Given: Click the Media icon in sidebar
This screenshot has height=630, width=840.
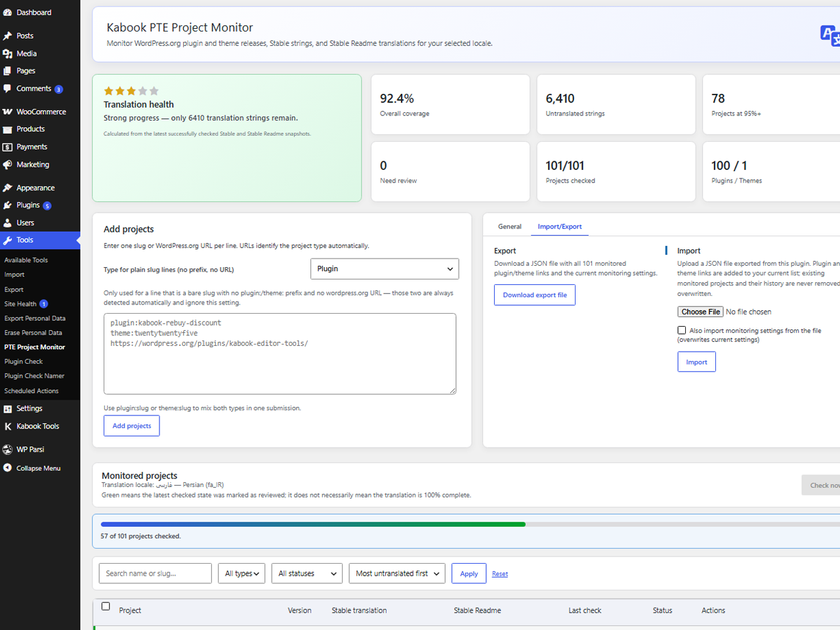Looking at the screenshot, I should [7, 54].
